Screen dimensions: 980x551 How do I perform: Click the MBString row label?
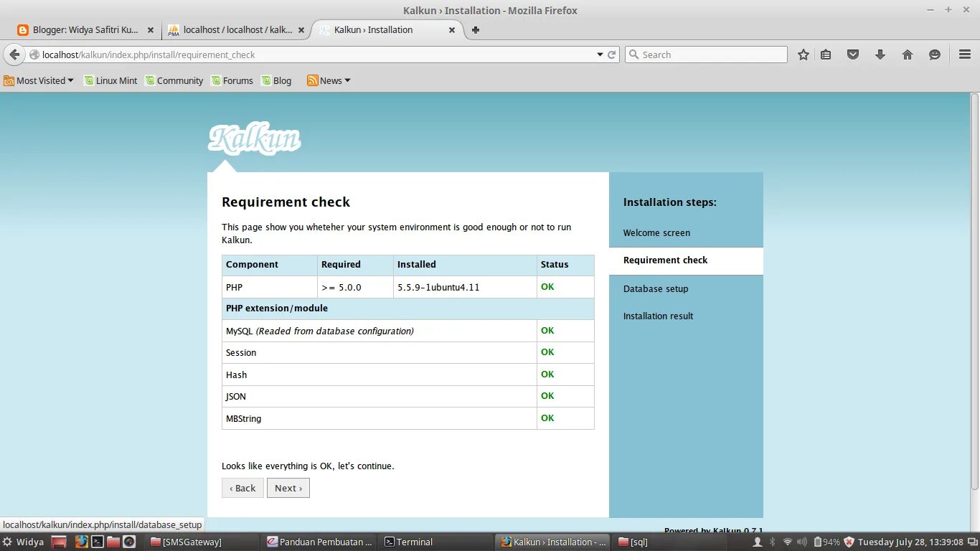pos(243,418)
